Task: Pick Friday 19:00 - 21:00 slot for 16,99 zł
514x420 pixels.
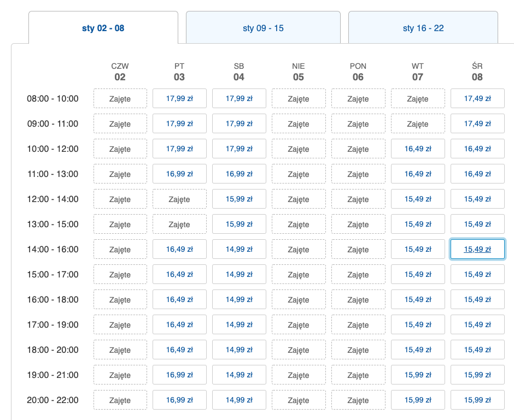Action: pos(179,375)
